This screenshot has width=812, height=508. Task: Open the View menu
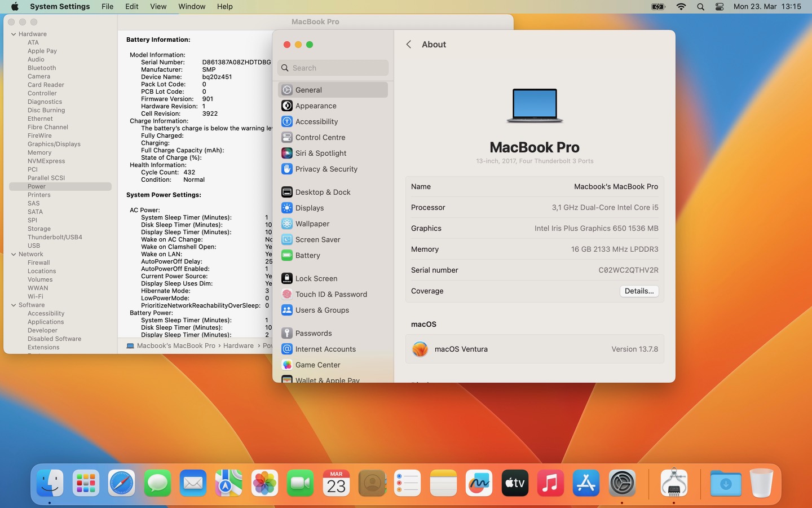pyautogui.click(x=158, y=6)
